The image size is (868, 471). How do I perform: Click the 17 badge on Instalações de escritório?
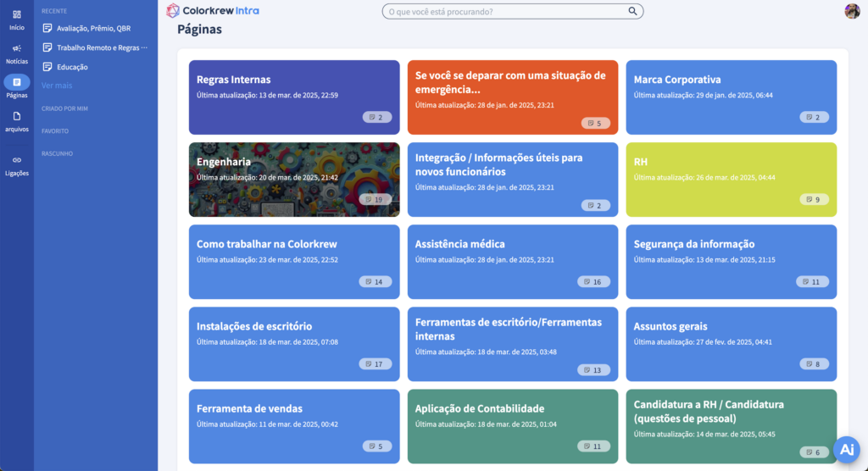coord(376,364)
